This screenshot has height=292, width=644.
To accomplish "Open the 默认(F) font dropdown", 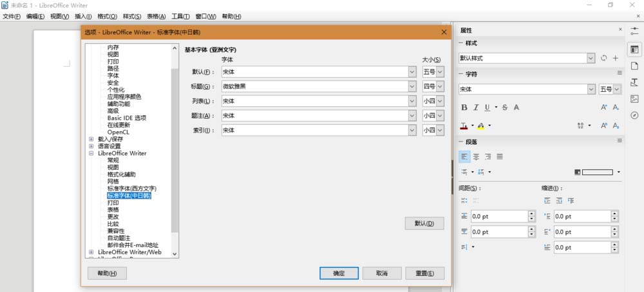I will (x=412, y=72).
